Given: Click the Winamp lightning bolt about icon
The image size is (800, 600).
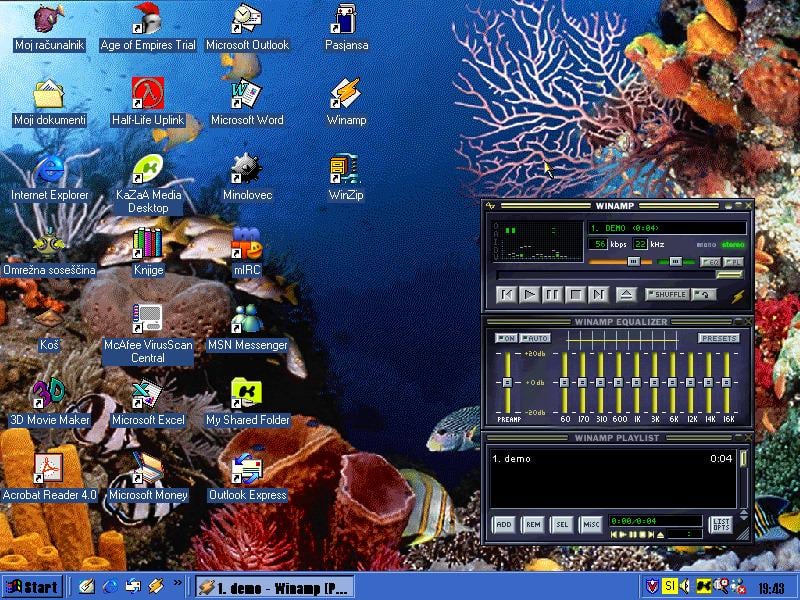Looking at the screenshot, I should [737, 296].
